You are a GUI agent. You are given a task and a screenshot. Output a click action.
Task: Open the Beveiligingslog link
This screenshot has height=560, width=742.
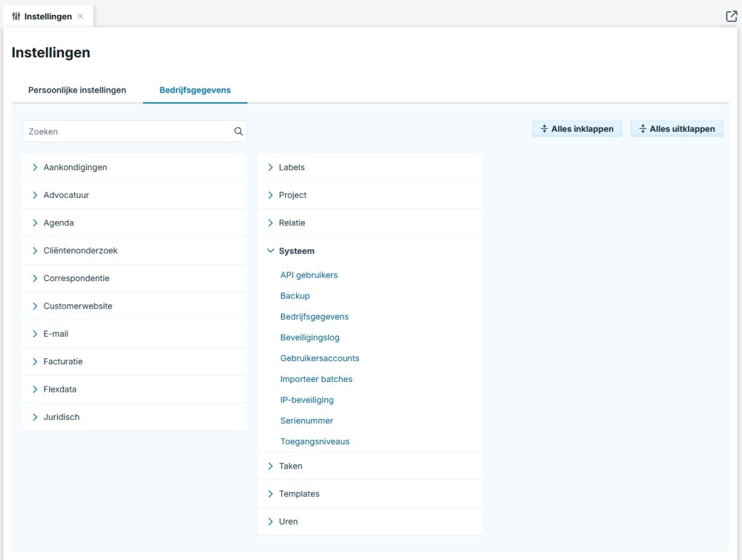tap(310, 337)
